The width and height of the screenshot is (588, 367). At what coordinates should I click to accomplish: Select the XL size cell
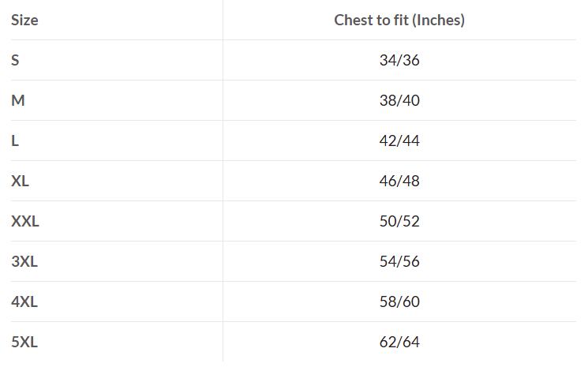pos(20,181)
